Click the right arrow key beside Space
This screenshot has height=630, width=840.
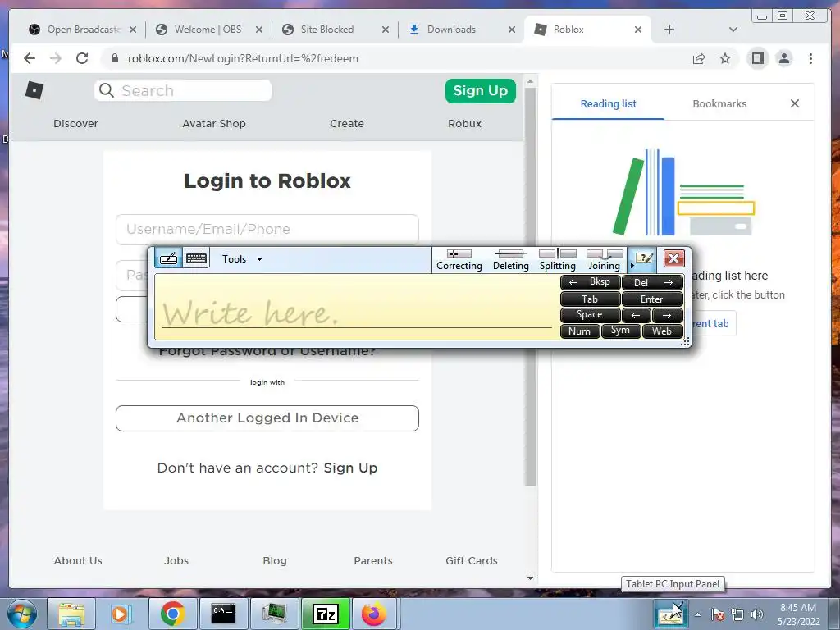(668, 315)
